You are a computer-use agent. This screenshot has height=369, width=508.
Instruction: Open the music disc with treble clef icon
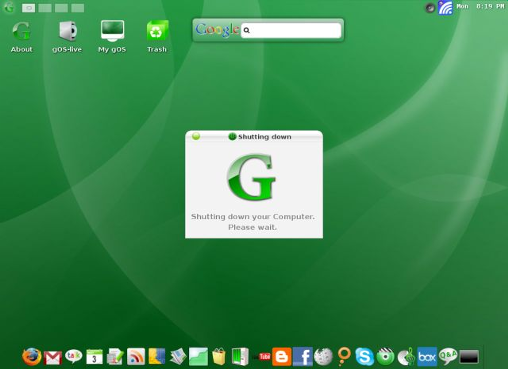click(406, 357)
